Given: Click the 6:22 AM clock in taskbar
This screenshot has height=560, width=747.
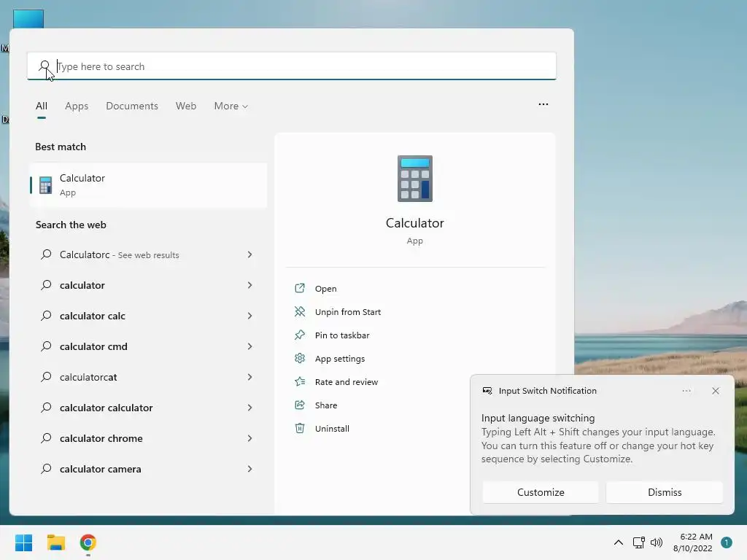Looking at the screenshot, I should tap(696, 537).
